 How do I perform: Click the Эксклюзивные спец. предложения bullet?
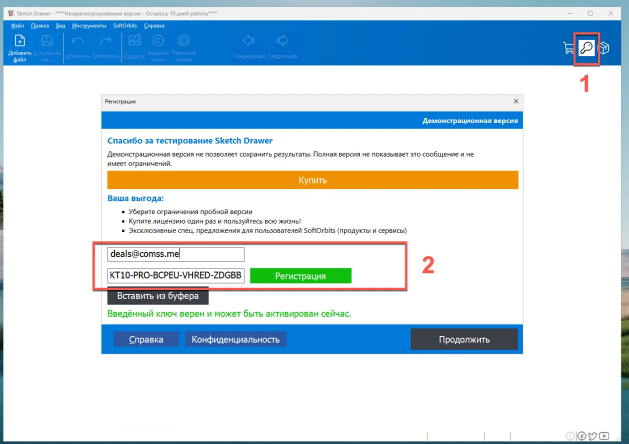[268, 231]
